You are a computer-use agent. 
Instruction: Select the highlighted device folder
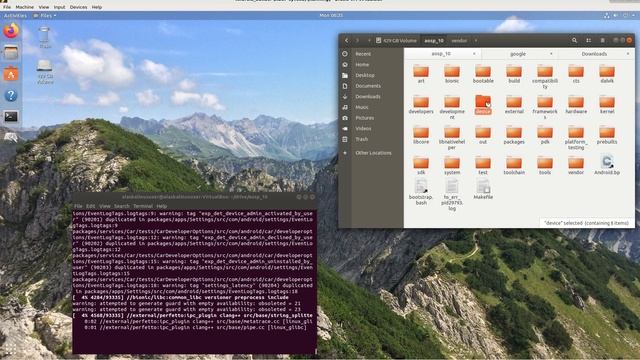[483, 104]
